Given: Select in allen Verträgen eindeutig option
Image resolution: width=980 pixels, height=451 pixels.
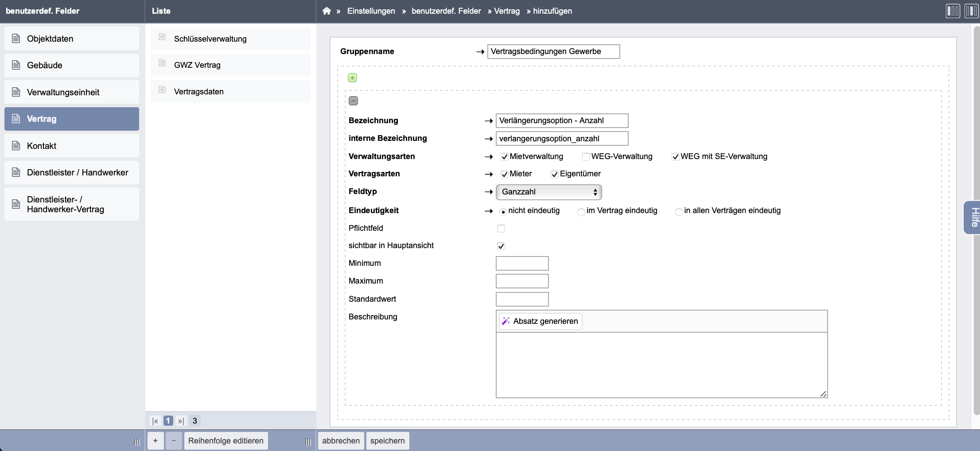Looking at the screenshot, I should [x=679, y=212].
